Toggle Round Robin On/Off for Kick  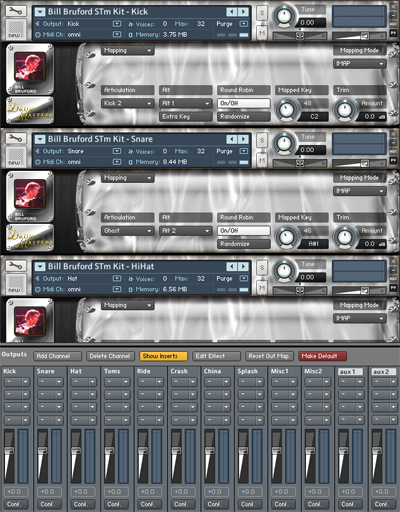pyautogui.click(x=243, y=103)
